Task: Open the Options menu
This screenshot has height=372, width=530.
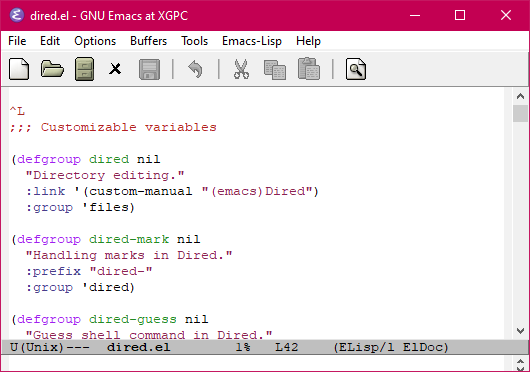Action: pos(95,41)
